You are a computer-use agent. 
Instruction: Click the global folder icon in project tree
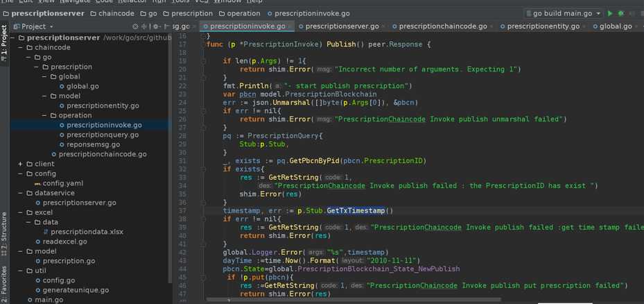tap(53, 76)
